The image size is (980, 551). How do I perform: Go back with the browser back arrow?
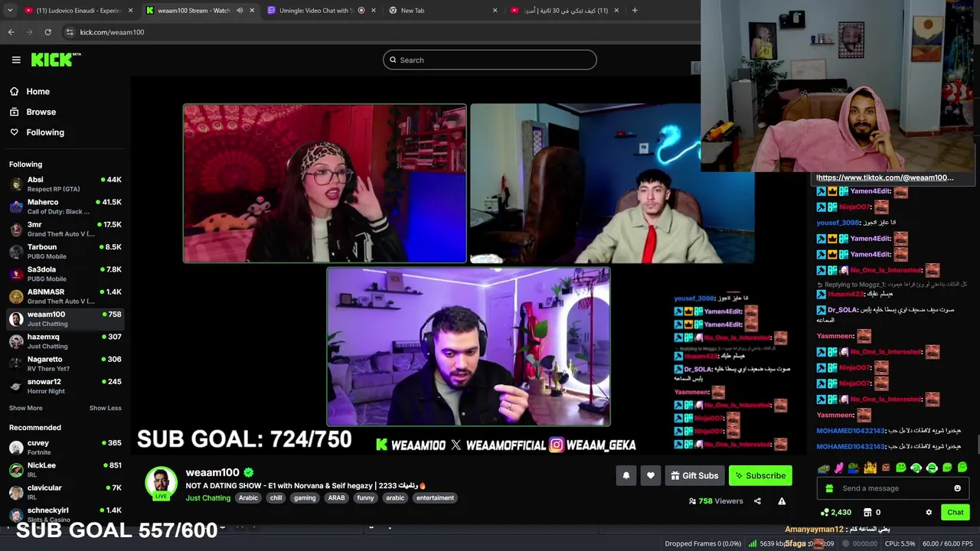pyautogui.click(x=11, y=32)
